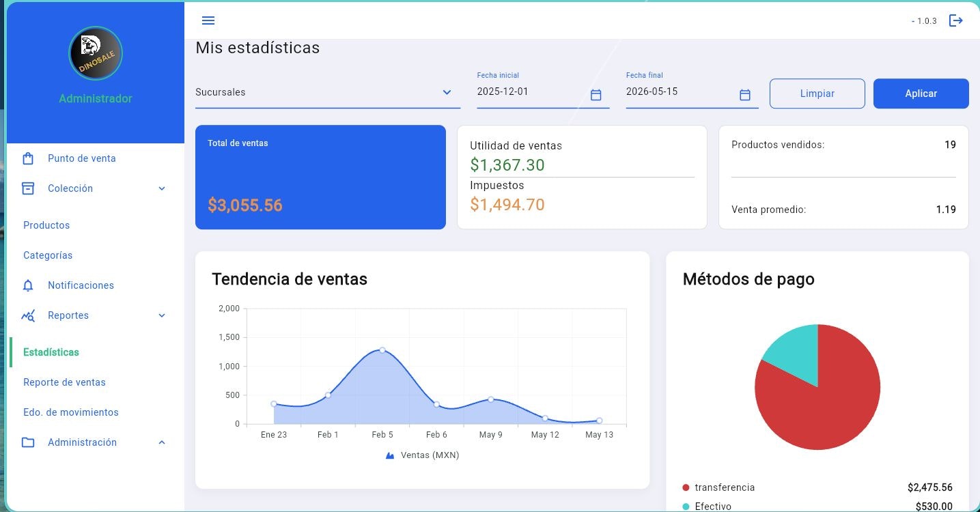
Task: Click the Mis estadísticas heading
Action: pyautogui.click(x=257, y=48)
